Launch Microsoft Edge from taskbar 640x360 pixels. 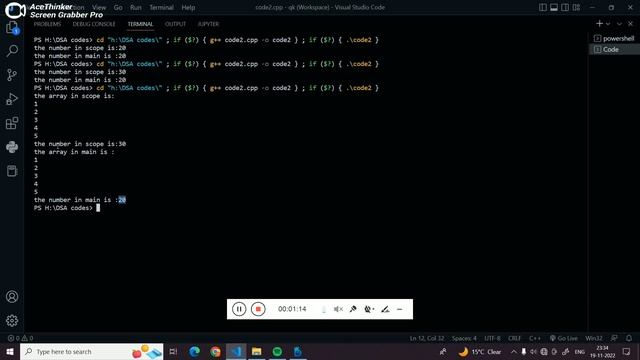click(x=194, y=351)
